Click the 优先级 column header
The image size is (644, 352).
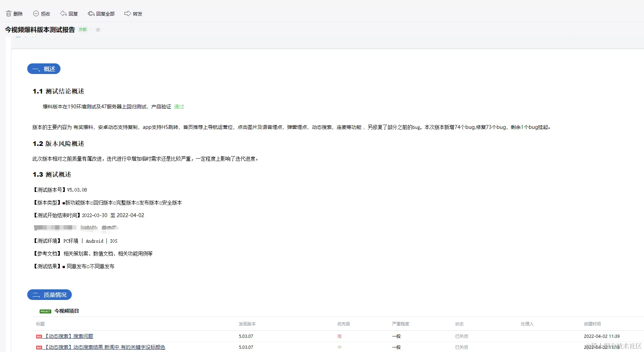point(344,324)
